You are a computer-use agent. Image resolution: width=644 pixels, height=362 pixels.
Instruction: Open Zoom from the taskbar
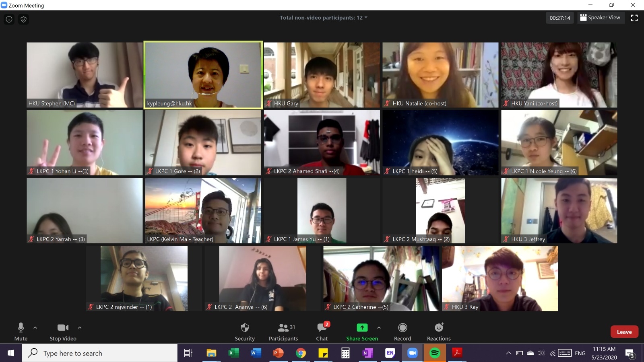(x=413, y=353)
